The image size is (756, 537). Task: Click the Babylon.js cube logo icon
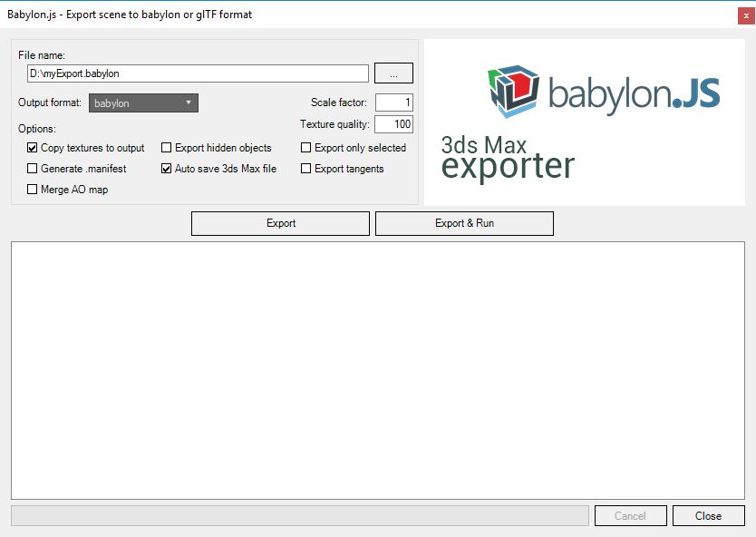pos(513,92)
